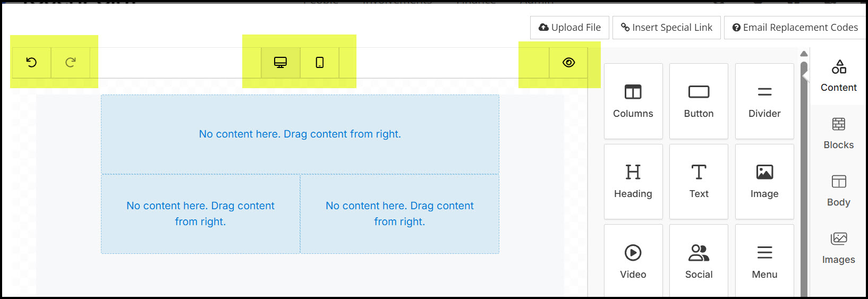Open the Images tab
This screenshot has height=299, width=868.
coord(838,248)
